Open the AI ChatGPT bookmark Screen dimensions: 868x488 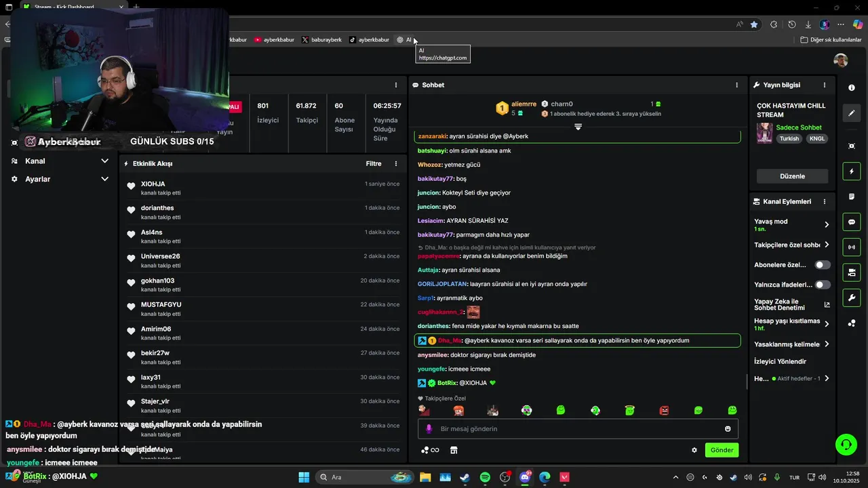(x=404, y=40)
